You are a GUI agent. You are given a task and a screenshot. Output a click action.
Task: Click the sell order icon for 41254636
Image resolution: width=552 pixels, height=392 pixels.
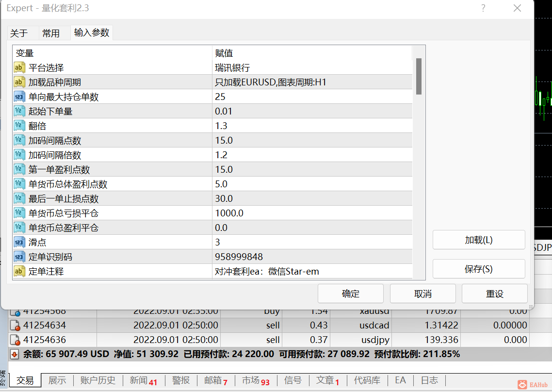15,340
